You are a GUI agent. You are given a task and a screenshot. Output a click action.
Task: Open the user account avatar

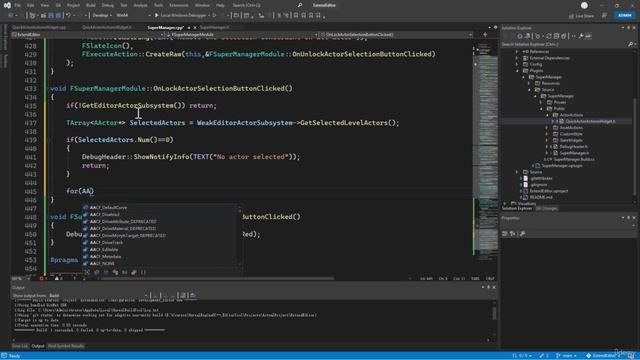(x=584, y=5)
